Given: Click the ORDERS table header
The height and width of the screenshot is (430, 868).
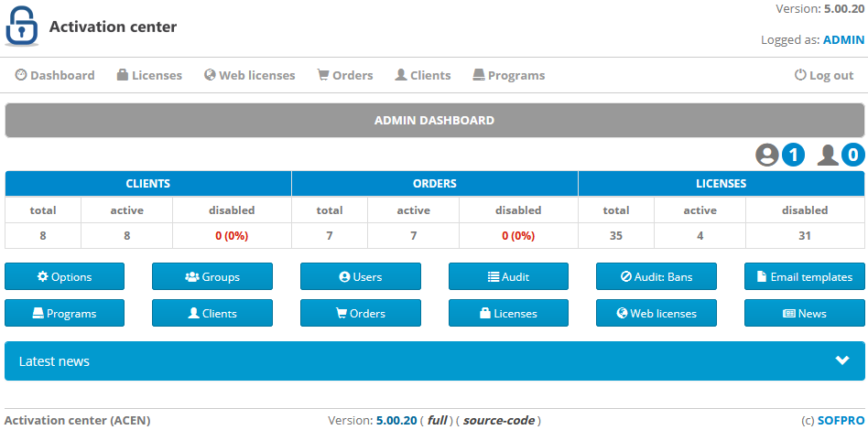Looking at the screenshot, I should pos(435,183).
